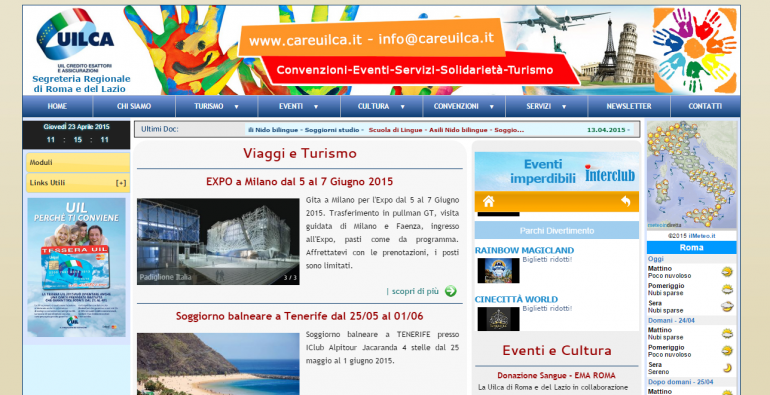The width and height of the screenshot is (770, 395).
Task: Open the Eventi dropdown menu
Action: tap(299, 106)
